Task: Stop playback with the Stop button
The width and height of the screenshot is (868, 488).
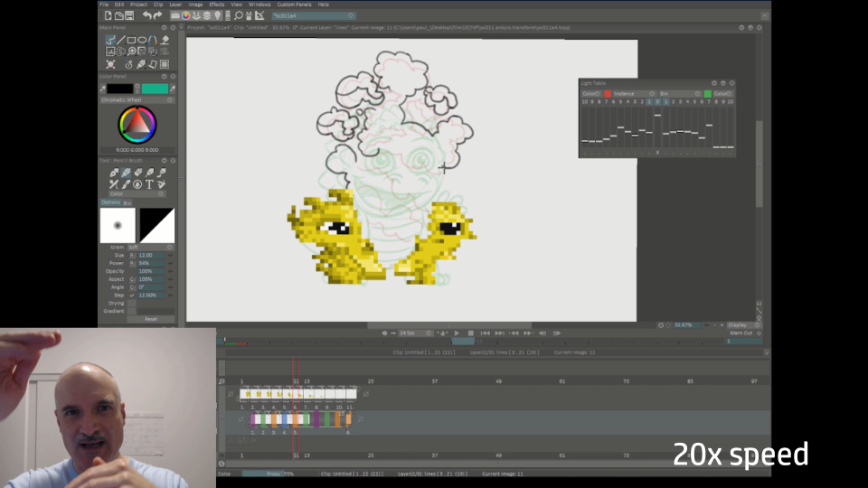Action: click(470, 333)
